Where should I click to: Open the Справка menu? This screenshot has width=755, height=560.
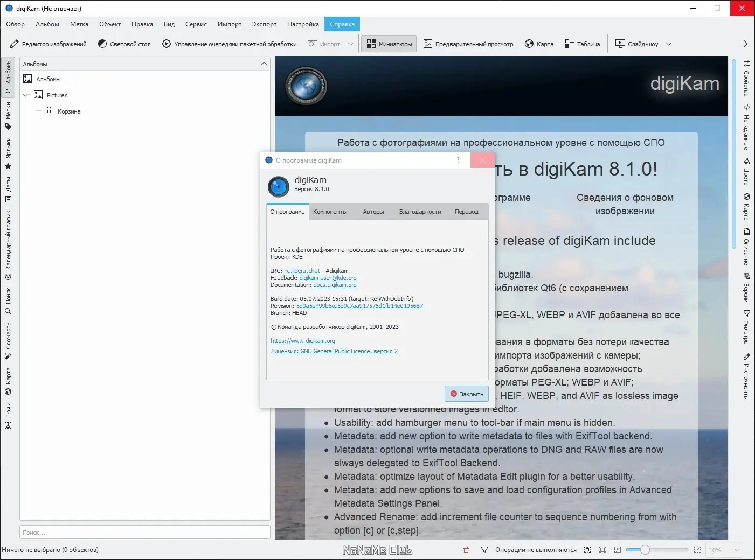(342, 24)
